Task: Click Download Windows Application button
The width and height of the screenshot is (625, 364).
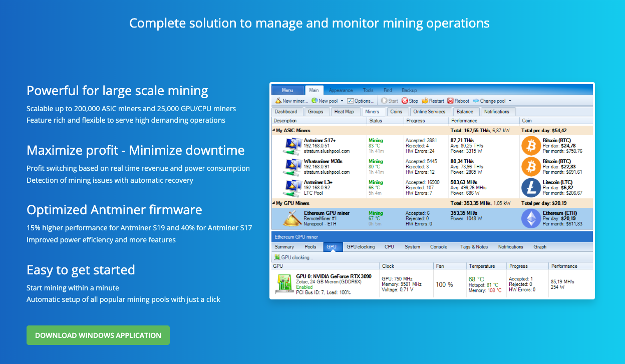Action: point(98,335)
